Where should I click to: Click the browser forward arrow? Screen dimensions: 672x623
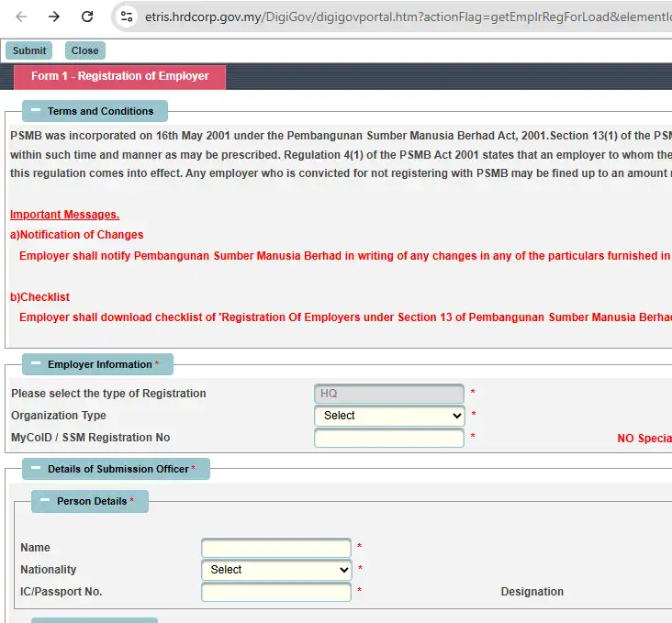54,17
